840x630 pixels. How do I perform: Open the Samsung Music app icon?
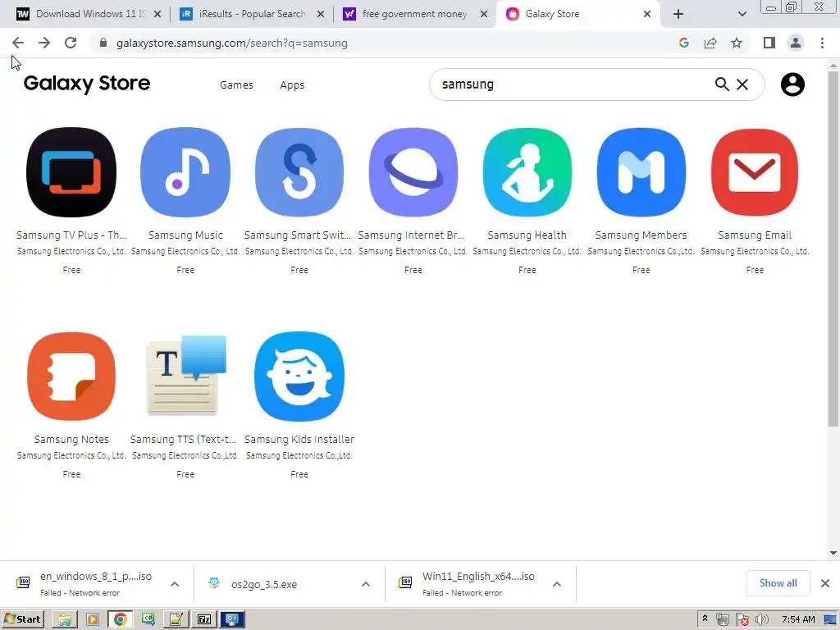pos(185,172)
